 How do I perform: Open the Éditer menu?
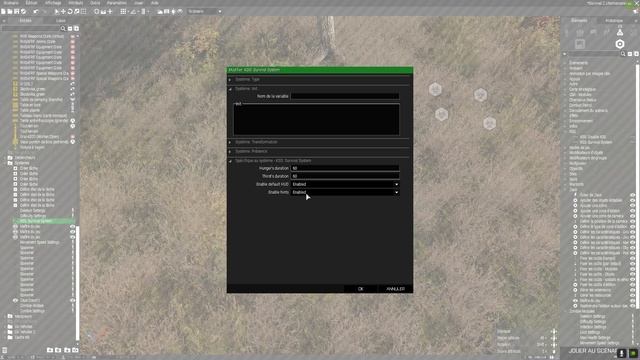point(31,3)
